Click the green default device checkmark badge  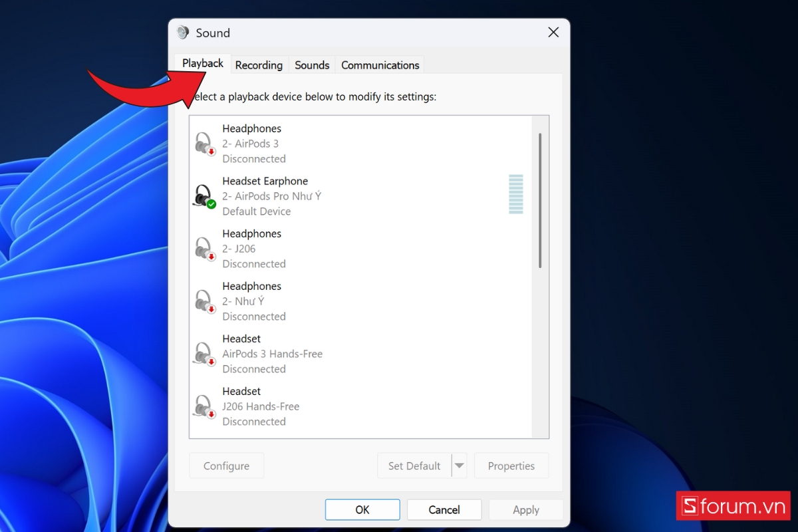point(210,204)
